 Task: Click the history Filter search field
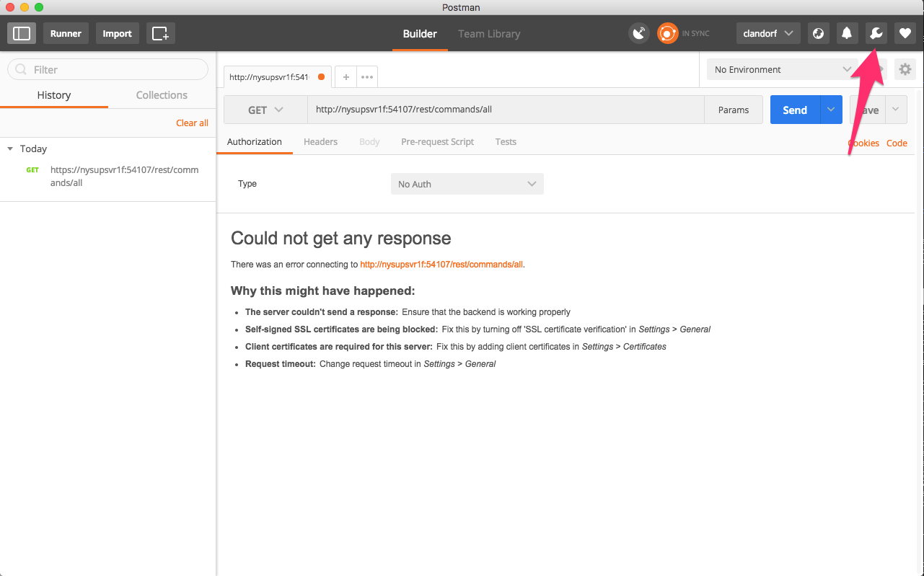point(108,70)
